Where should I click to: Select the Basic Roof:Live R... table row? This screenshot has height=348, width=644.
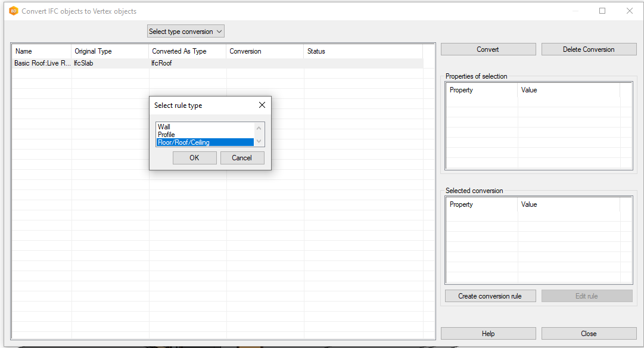[42, 63]
